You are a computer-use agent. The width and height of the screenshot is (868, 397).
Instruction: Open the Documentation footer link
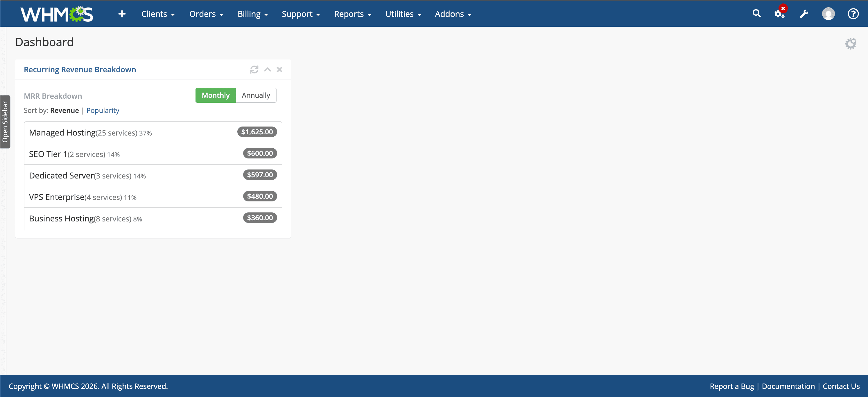pyautogui.click(x=788, y=386)
